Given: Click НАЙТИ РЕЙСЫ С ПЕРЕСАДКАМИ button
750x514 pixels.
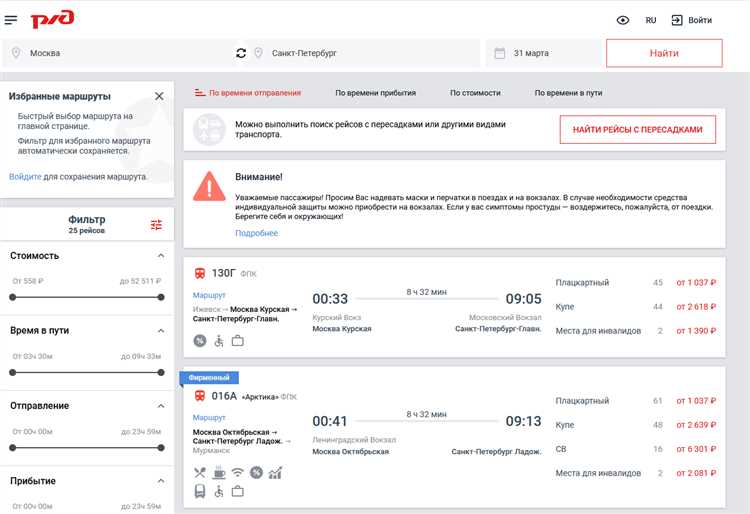Looking at the screenshot, I should click(638, 130).
